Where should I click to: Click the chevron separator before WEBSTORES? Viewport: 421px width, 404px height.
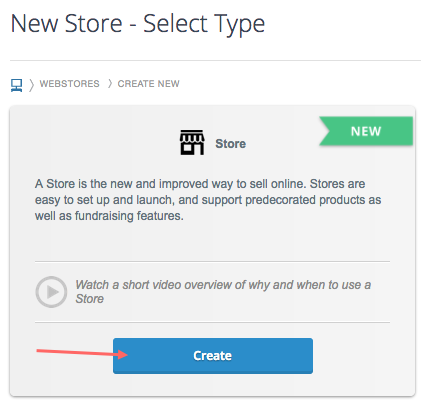31,85
